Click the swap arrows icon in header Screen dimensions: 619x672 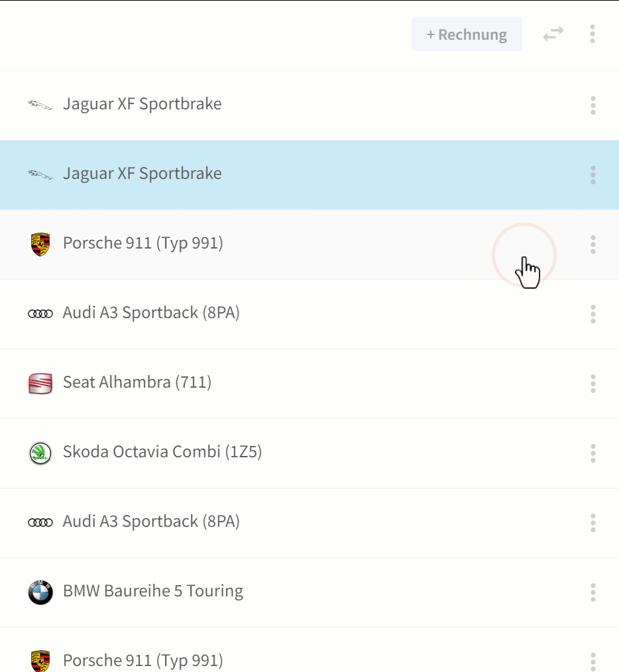pos(553,34)
